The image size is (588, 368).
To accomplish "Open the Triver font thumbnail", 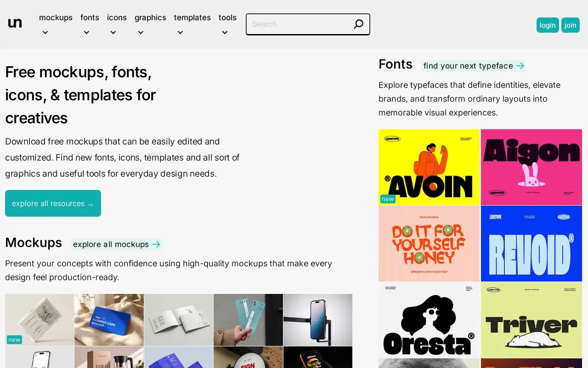I will click(531, 320).
